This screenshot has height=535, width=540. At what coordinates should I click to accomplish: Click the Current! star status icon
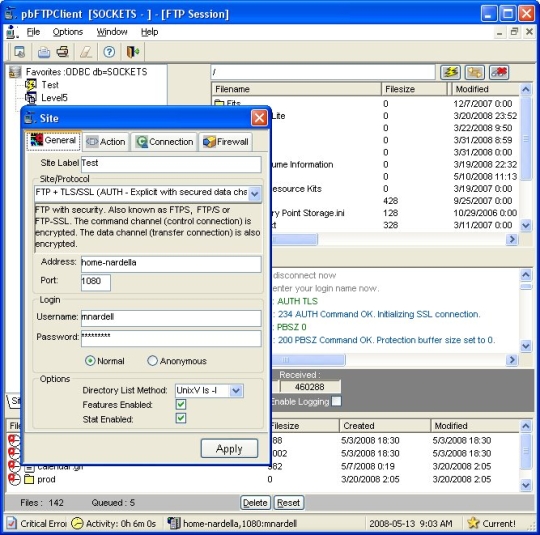coord(474,523)
